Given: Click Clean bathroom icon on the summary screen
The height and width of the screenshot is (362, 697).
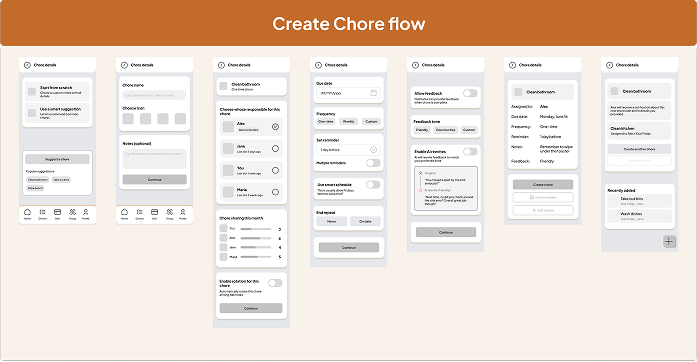Looking at the screenshot, I should click(518, 92).
